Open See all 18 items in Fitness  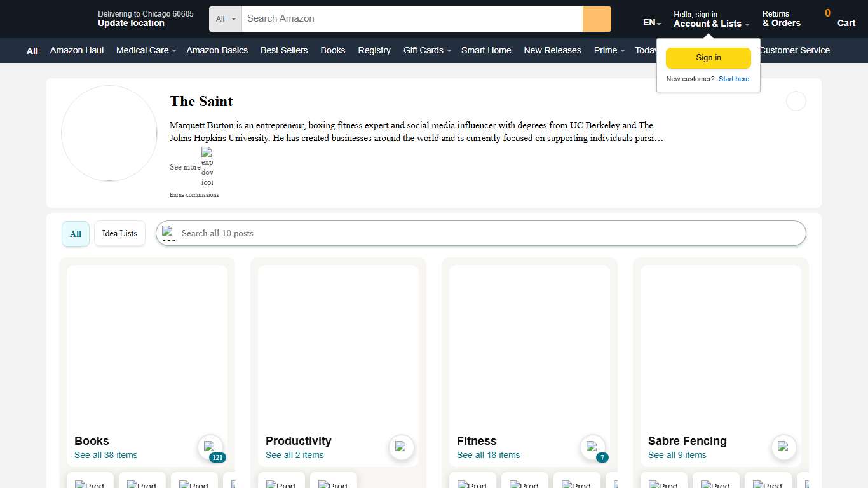click(488, 455)
